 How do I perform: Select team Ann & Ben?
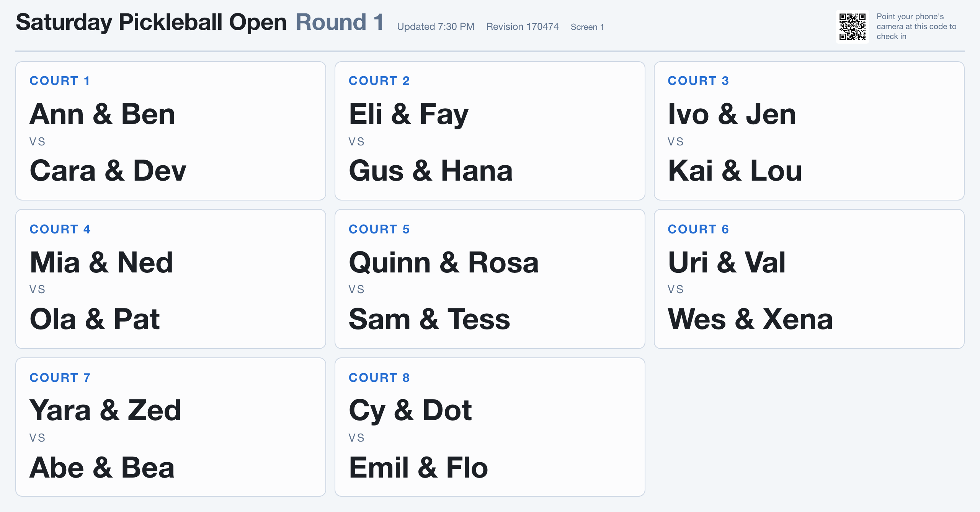[103, 114]
